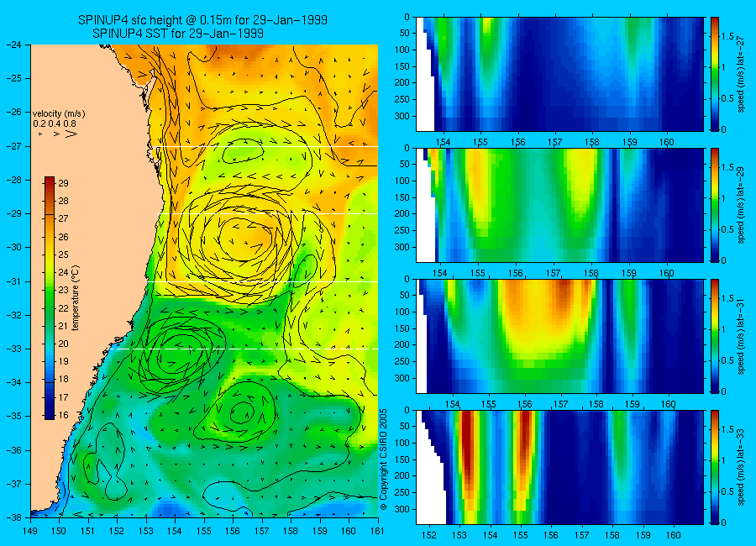Click the SST map longitude tick 155
Screen dimensions: 756x546
[204, 531]
